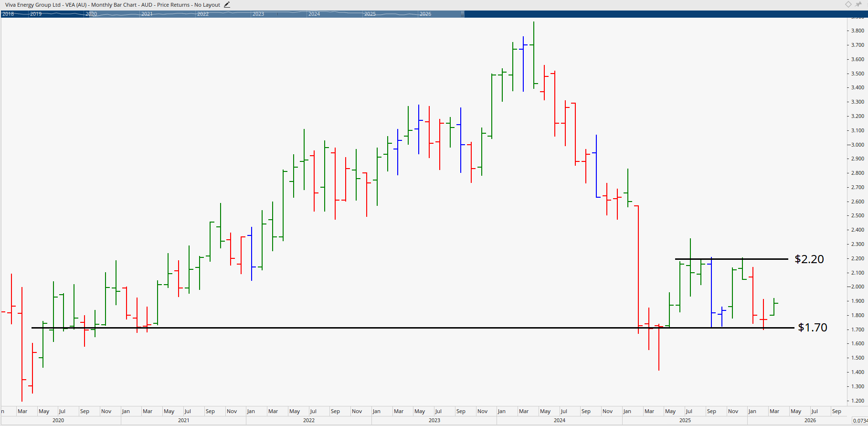Click the tall green bar peaking near 3.85

click(x=534, y=55)
